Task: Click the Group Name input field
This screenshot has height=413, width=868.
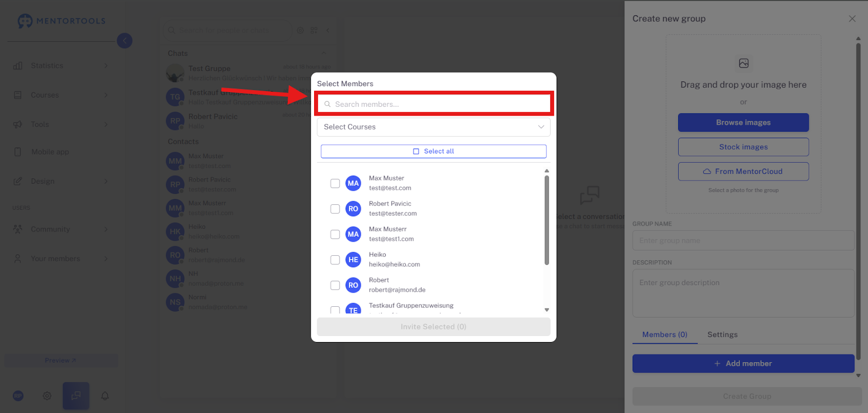Action: [x=743, y=241]
